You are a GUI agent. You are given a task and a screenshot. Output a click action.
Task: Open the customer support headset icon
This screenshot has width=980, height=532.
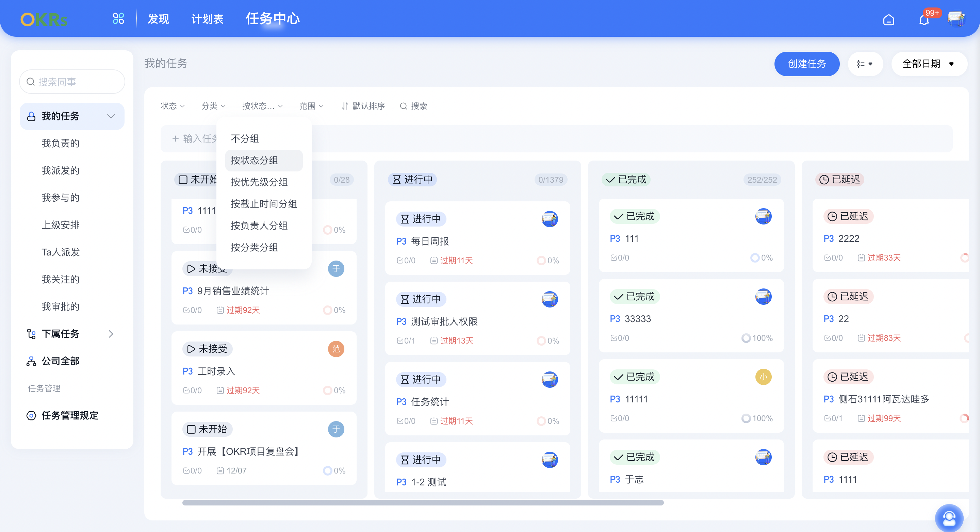click(x=949, y=518)
